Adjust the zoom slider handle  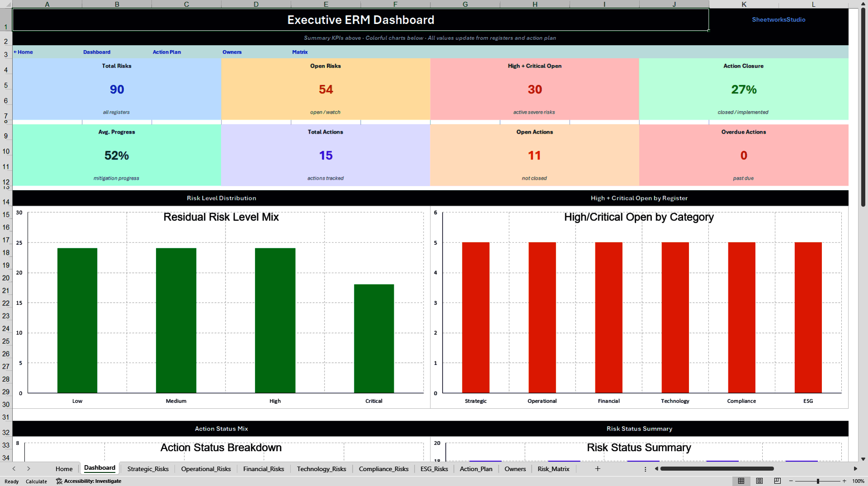click(818, 481)
